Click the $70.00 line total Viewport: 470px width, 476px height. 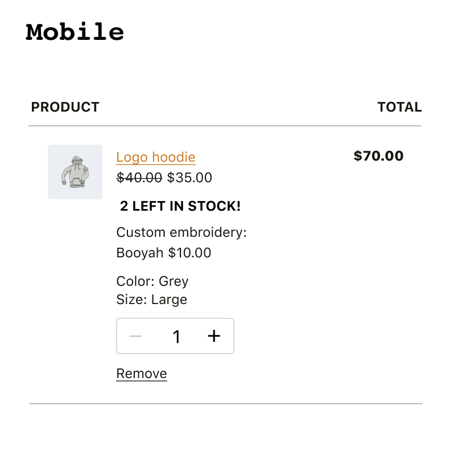coord(378,155)
